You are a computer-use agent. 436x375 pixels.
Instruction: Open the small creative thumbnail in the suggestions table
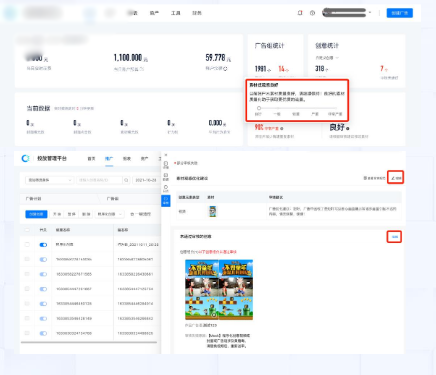[212, 211]
